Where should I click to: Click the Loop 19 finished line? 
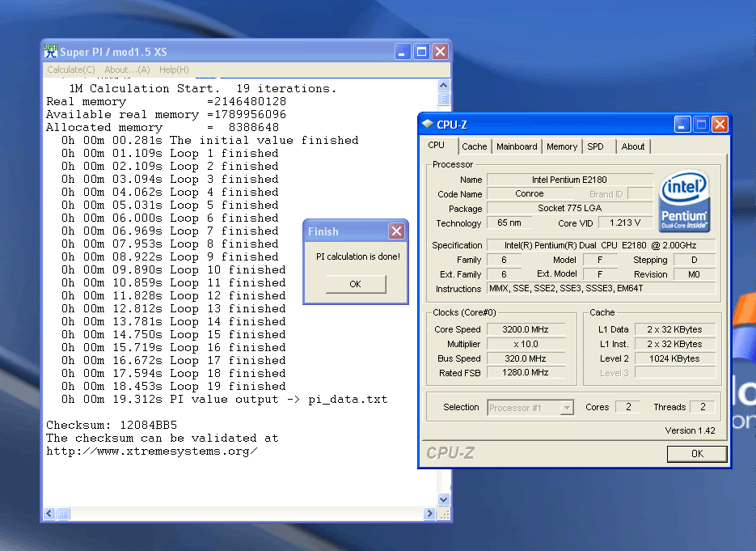click(173, 387)
